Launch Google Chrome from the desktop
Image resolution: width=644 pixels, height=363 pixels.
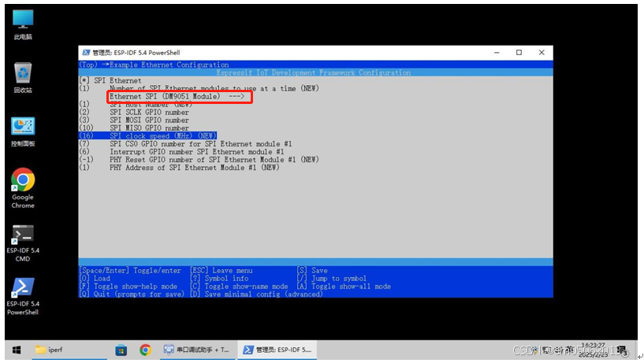click(x=23, y=188)
